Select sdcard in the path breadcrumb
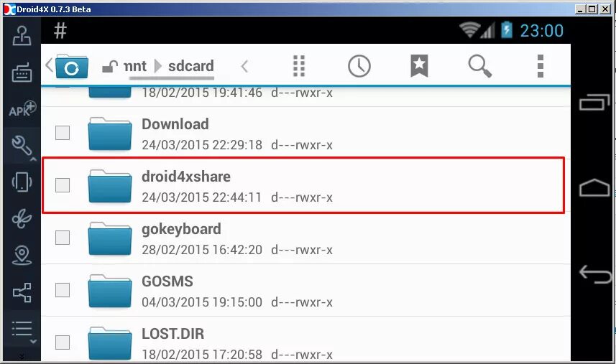The height and width of the screenshot is (364, 616). coord(191,66)
